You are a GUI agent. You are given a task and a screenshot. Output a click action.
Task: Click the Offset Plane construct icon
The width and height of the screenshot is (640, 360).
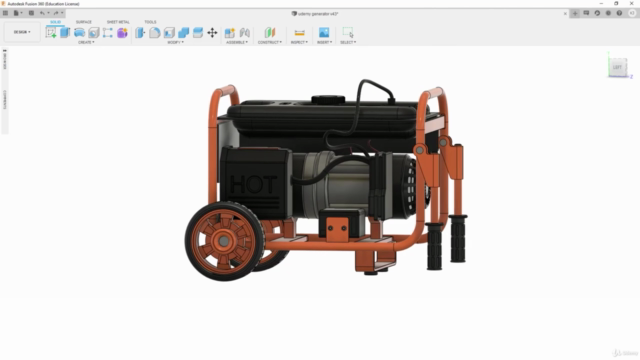coord(270,33)
